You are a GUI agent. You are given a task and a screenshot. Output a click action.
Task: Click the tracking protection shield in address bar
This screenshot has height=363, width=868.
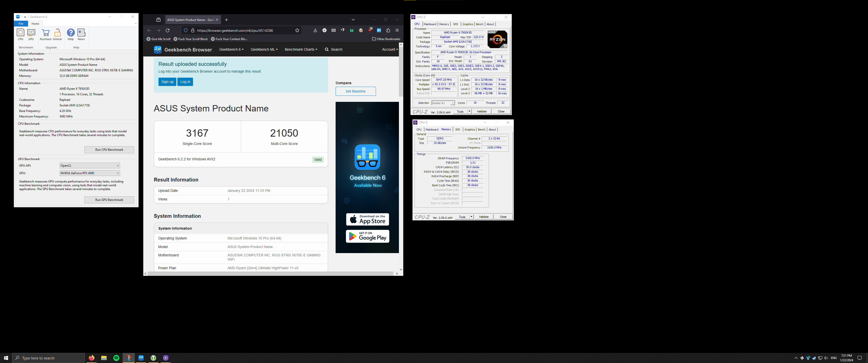(185, 30)
